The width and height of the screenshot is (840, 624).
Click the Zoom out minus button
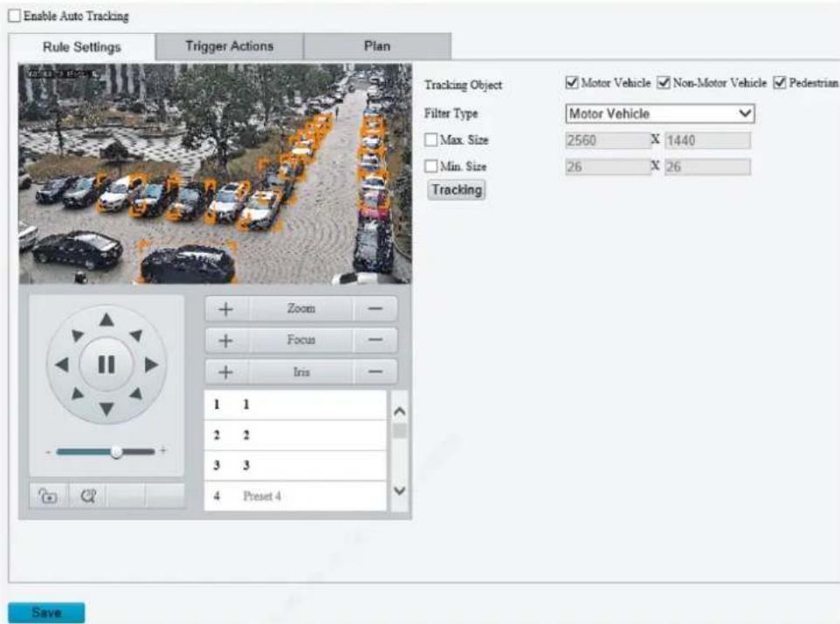tap(375, 309)
